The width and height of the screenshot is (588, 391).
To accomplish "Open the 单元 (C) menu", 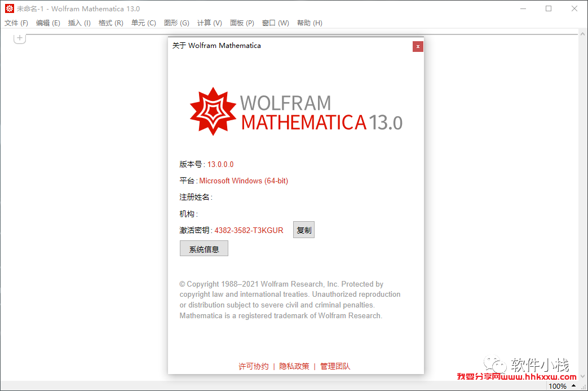I will coord(143,23).
